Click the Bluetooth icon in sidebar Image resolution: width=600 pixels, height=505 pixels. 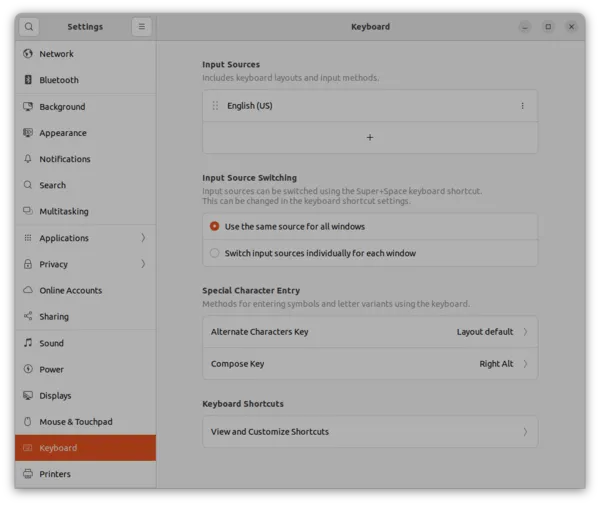pos(28,80)
